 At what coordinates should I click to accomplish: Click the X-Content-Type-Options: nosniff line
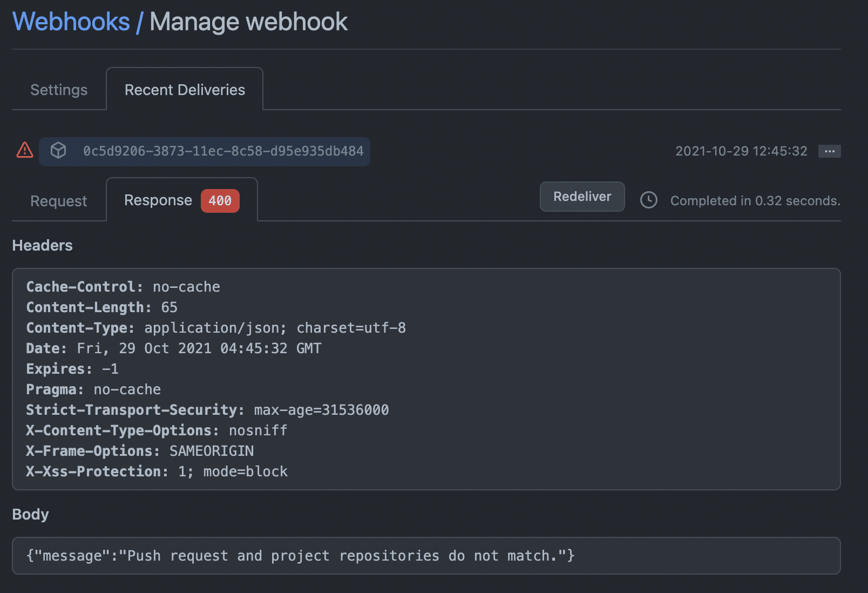[157, 430]
